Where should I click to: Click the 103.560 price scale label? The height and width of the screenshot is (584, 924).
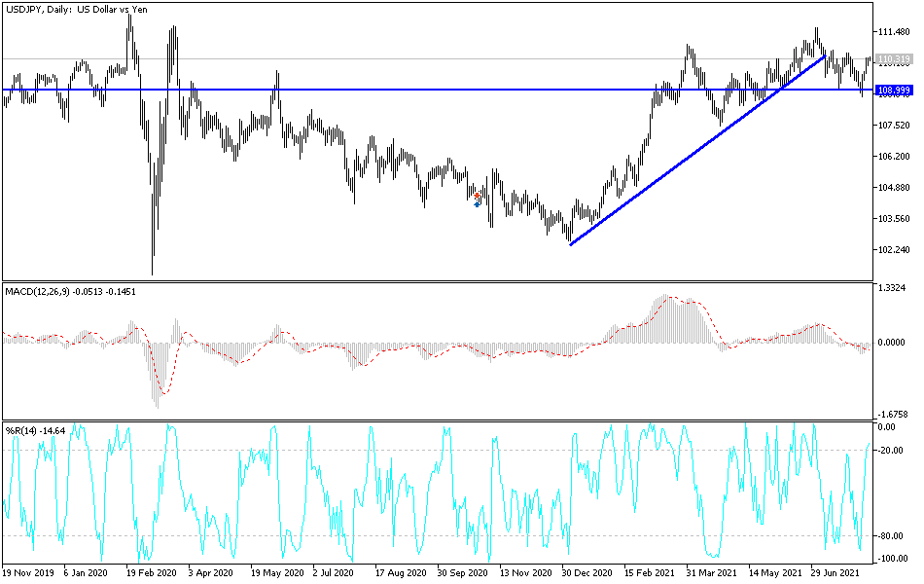coord(894,218)
